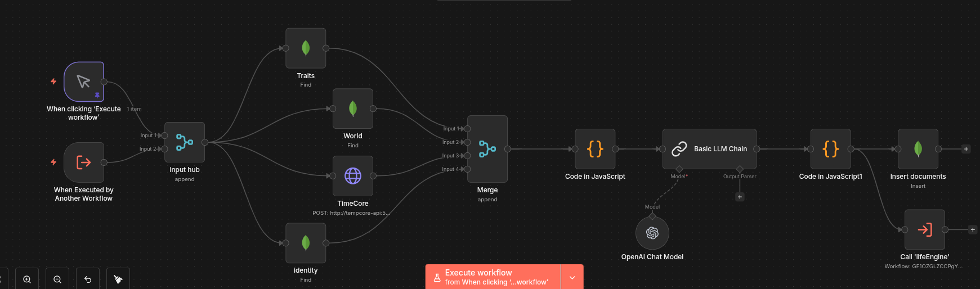Add a node after Insert documents

tap(966, 149)
